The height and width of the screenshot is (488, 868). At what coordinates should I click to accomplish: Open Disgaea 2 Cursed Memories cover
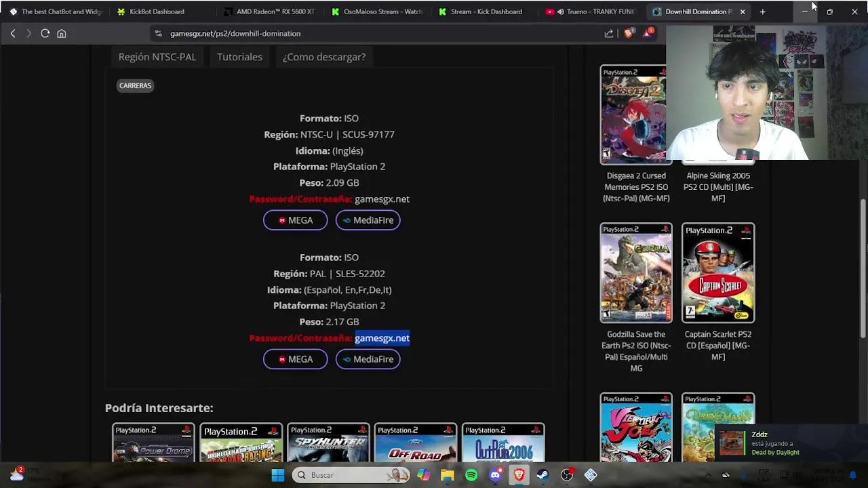coord(635,115)
